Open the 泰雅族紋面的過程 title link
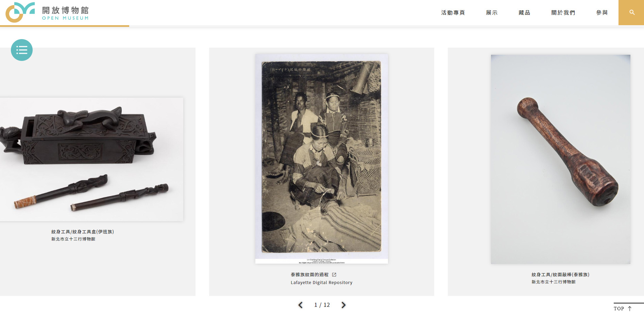The height and width of the screenshot is (315, 644). (x=310, y=275)
